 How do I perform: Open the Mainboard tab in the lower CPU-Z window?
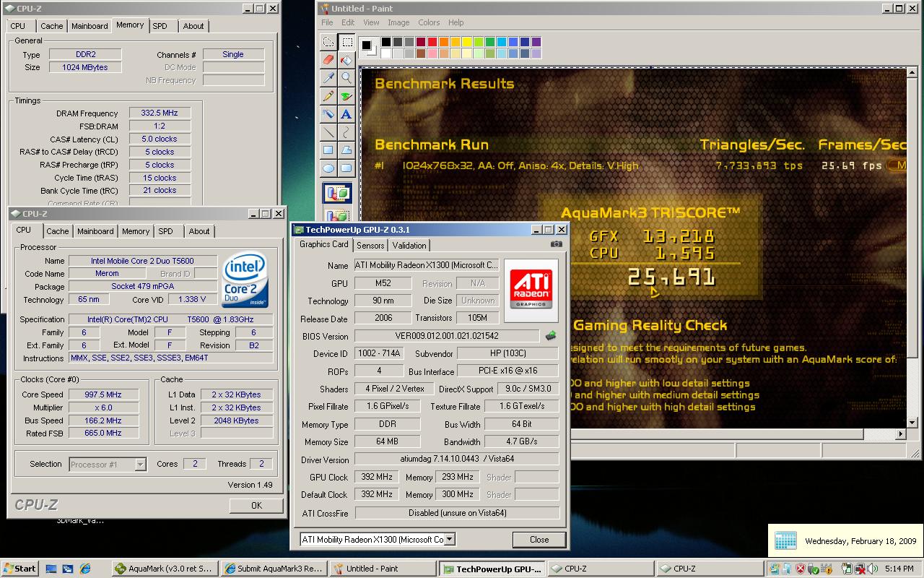click(96, 231)
